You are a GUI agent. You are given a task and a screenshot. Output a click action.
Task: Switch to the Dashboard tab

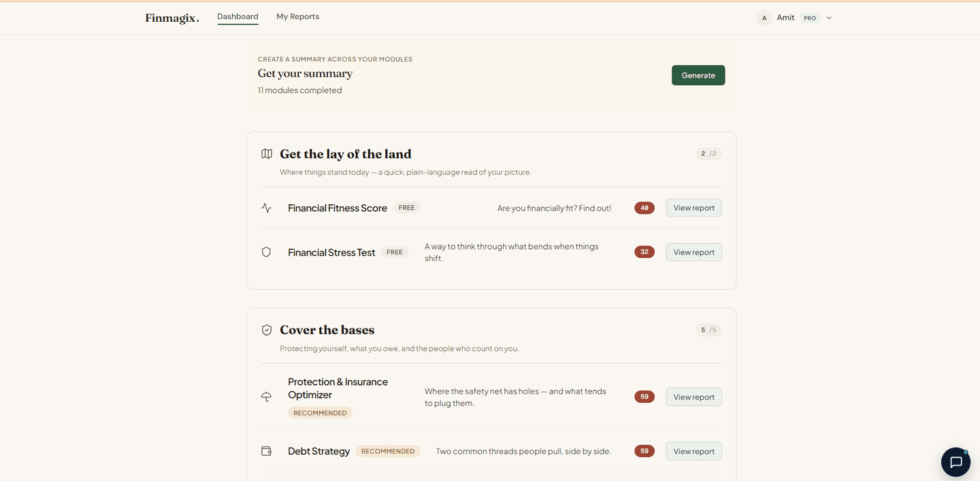[238, 16]
